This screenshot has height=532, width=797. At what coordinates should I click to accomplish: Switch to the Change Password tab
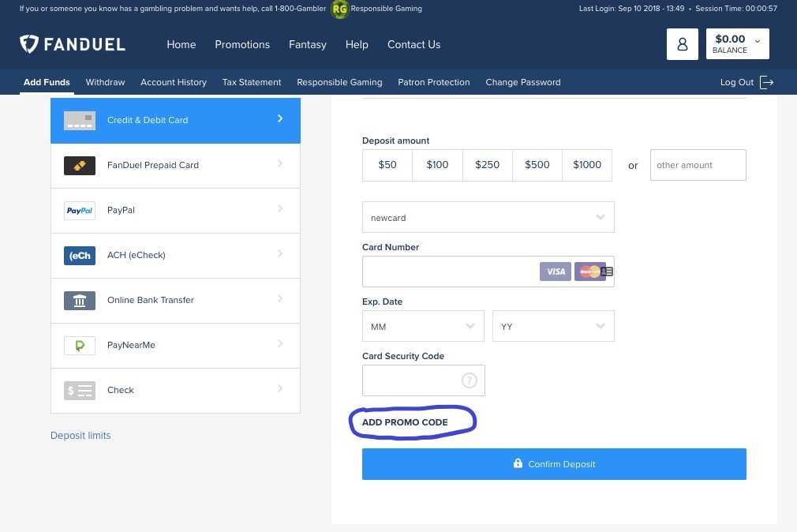click(523, 82)
